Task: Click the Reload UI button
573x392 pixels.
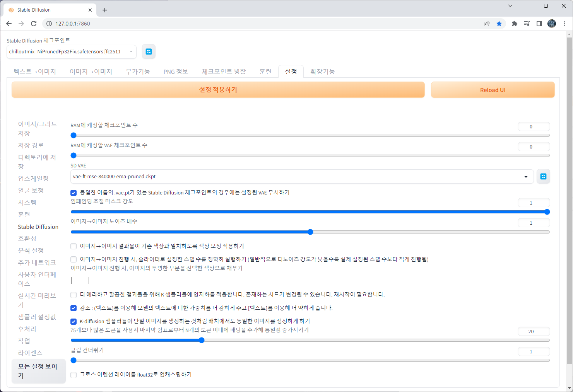Action: pyautogui.click(x=493, y=90)
